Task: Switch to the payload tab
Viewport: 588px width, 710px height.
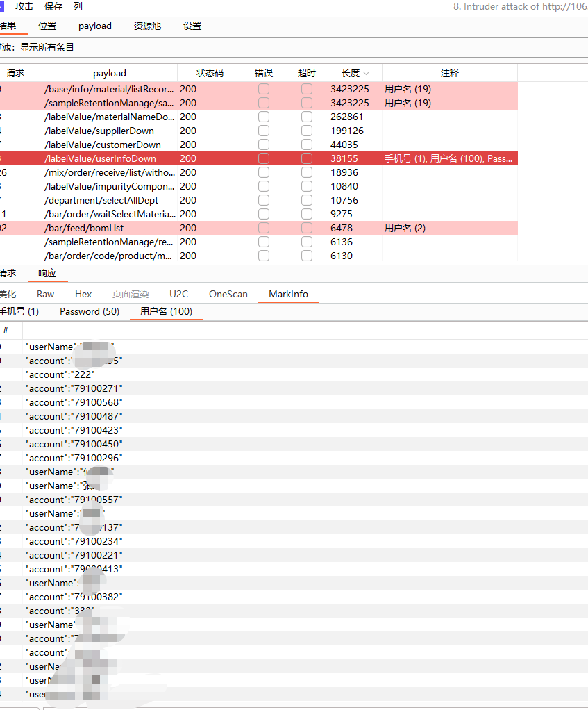Action: pyautogui.click(x=95, y=26)
